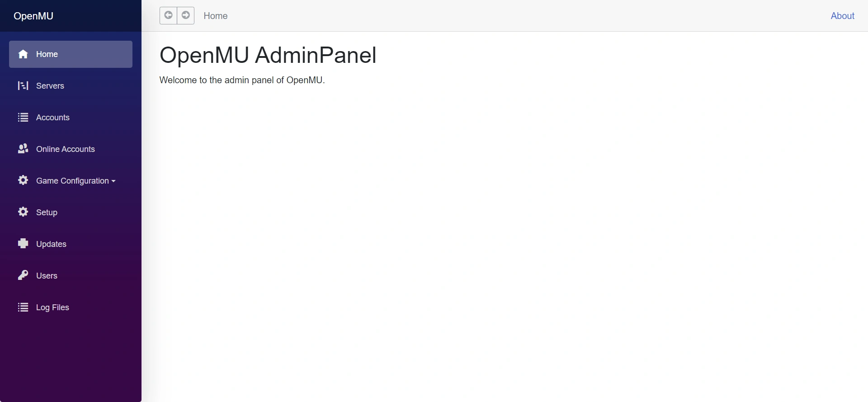The height and width of the screenshot is (402, 868).
Task: Click the list icon next to Log Files
Action: coord(23,307)
